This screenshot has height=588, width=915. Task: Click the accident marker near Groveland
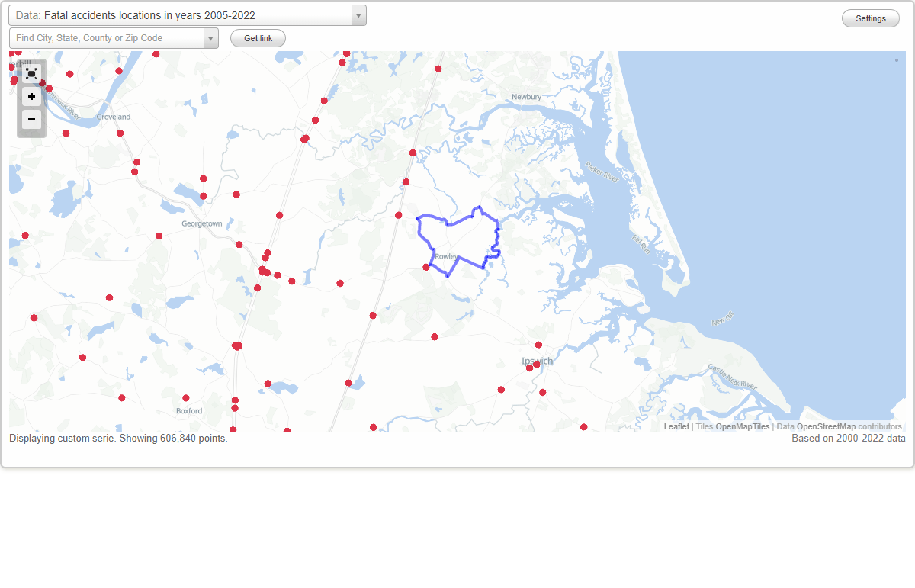point(120,133)
